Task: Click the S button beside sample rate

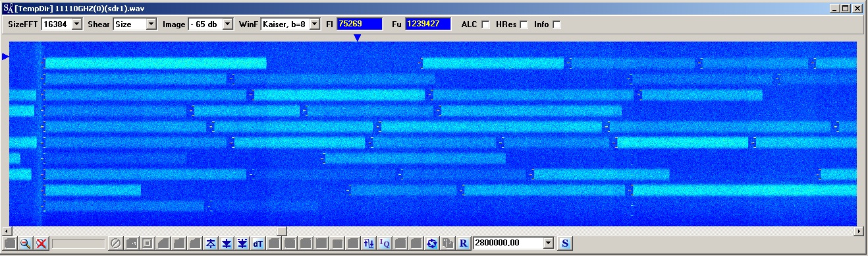Action: (x=565, y=243)
